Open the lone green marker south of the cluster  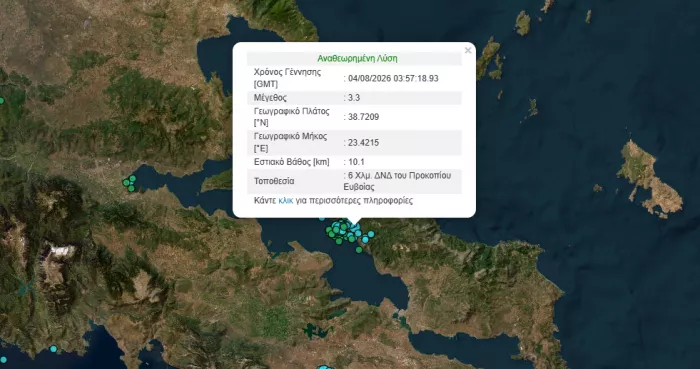(x=359, y=250)
